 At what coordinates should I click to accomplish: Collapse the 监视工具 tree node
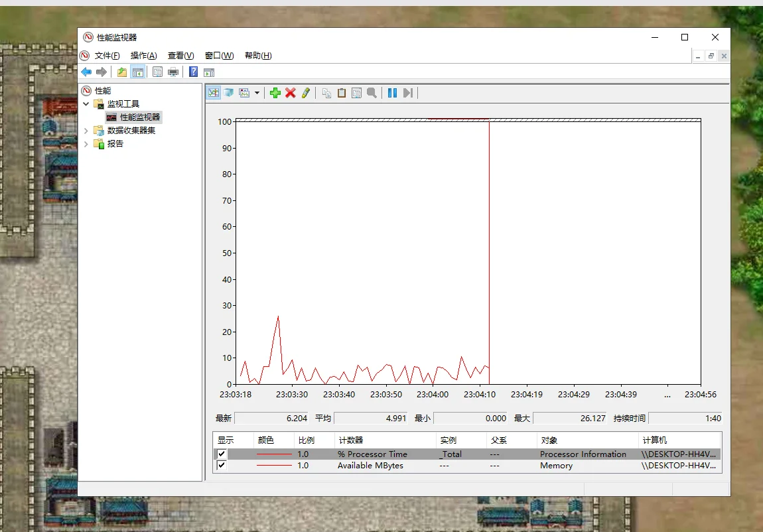point(86,103)
